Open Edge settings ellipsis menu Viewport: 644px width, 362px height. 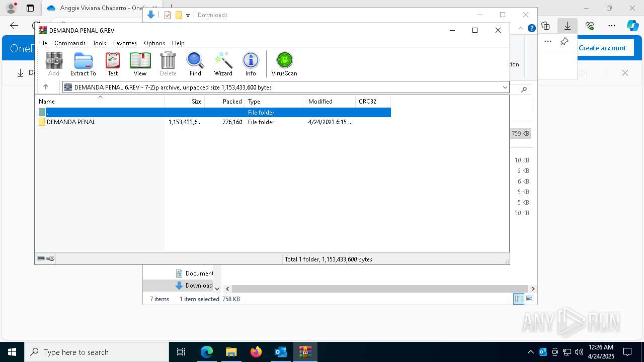[612, 26]
